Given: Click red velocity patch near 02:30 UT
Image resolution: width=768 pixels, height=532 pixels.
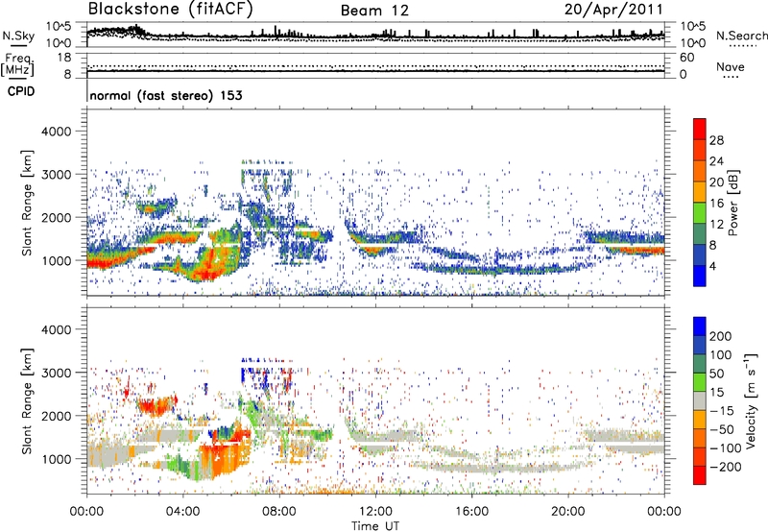Looking at the screenshot, I should [x=154, y=406].
